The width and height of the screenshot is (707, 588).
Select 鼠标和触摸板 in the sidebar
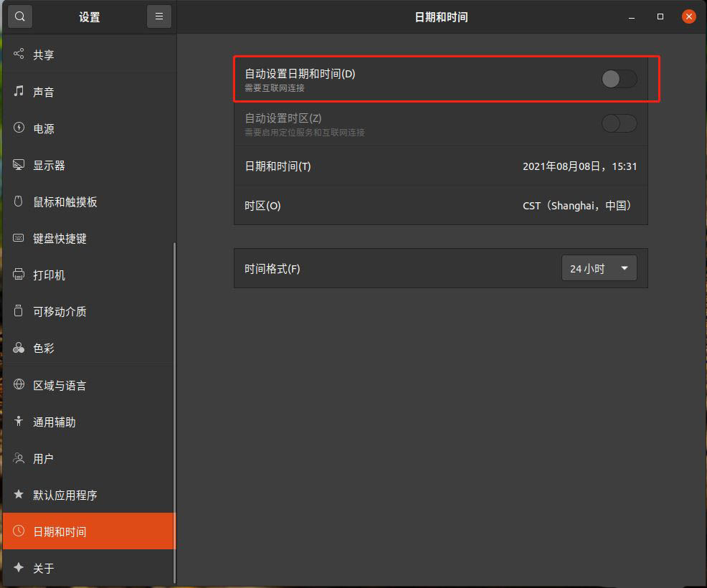(x=65, y=202)
